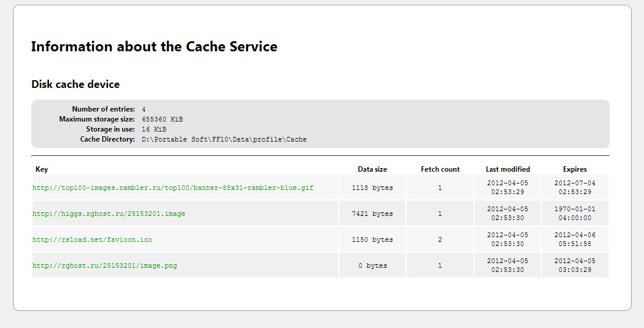Open the higgs.rghost.ru 25153201.image link
The height and width of the screenshot is (328, 644).
coord(109,214)
